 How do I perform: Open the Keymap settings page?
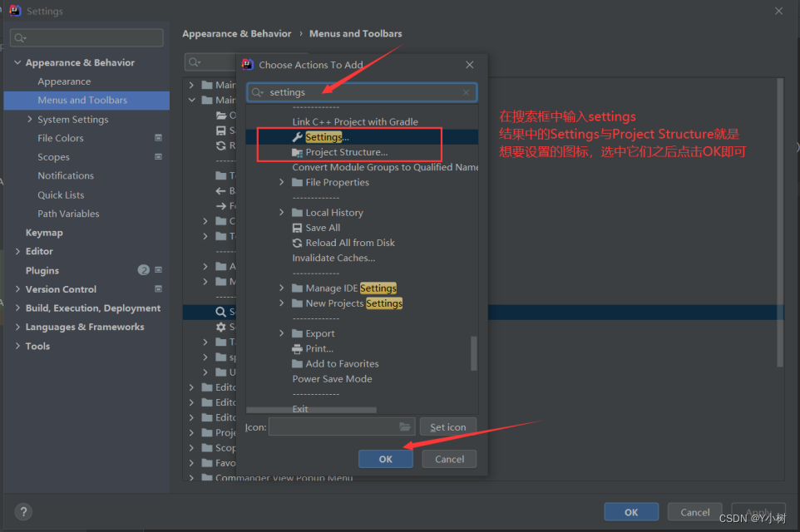click(x=44, y=233)
